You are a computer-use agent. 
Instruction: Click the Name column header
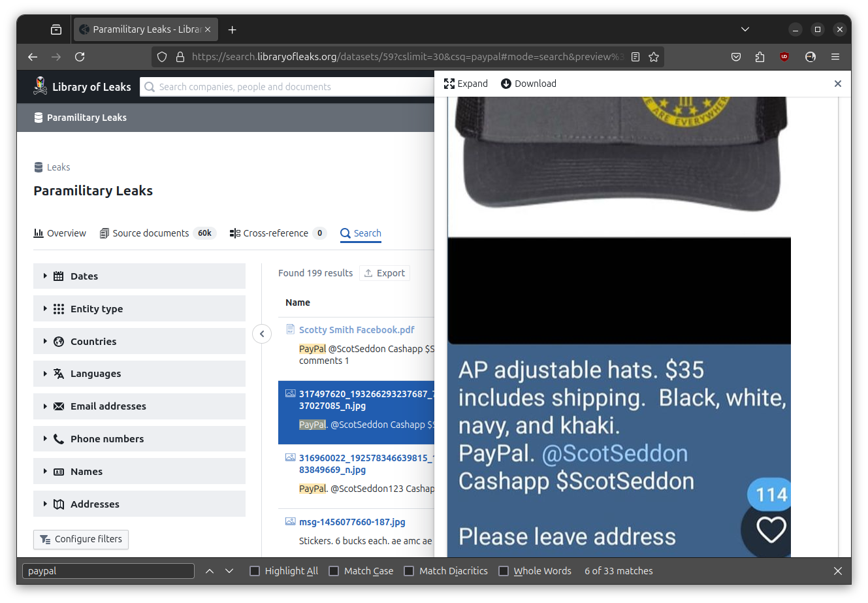point(298,302)
